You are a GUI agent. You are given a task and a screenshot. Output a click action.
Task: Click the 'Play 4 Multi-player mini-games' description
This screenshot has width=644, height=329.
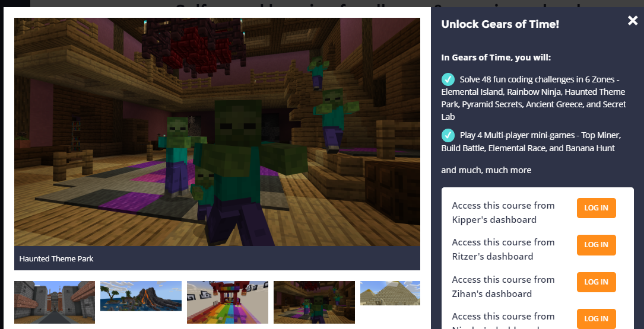(x=531, y=142)
